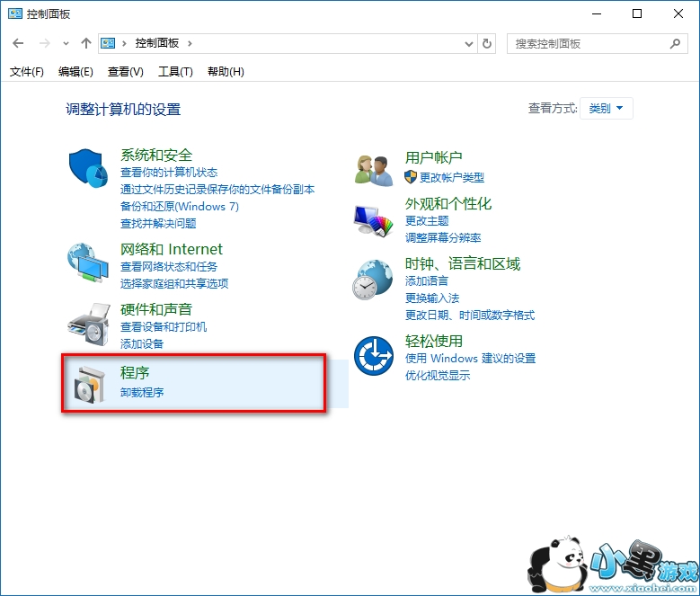Viewport: 700px width, 596px height.
Task: Open the Ease of Access blue circle icon
Action: click(374, 356)
